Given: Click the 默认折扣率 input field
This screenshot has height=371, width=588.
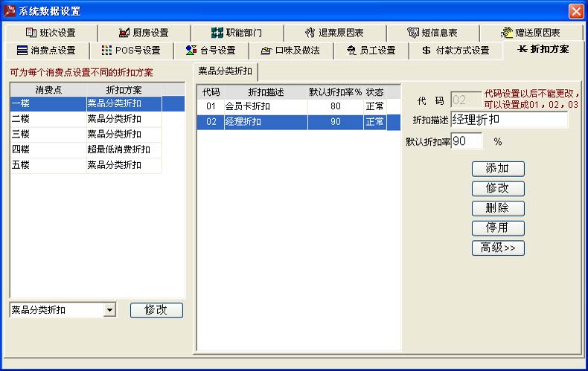Looking at the screenshot, I should pos(467,141).
